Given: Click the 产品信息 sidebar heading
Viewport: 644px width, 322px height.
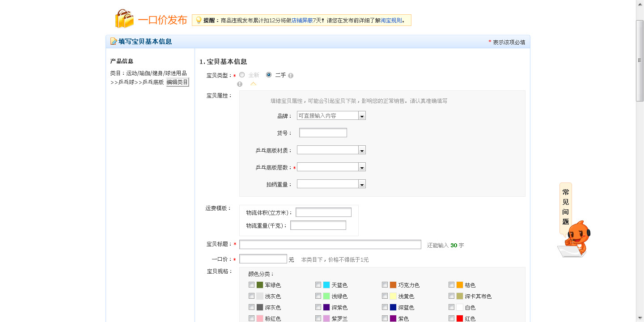Looking at the screenshot, I should click(x=122, y=61).
